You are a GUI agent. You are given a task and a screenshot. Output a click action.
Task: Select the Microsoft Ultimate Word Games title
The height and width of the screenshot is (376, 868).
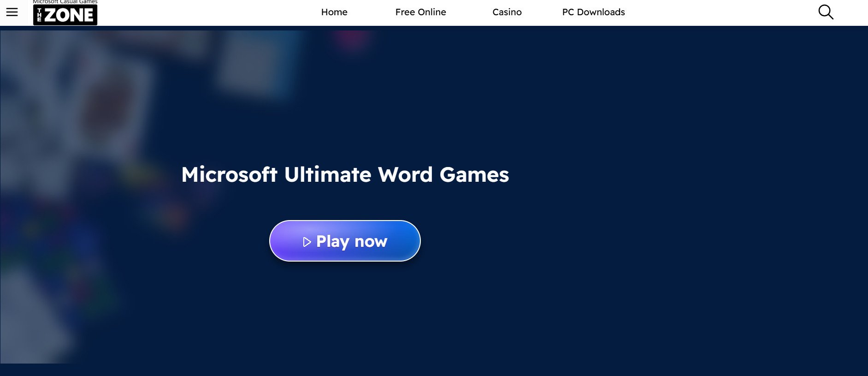click(x=345, y=174)
